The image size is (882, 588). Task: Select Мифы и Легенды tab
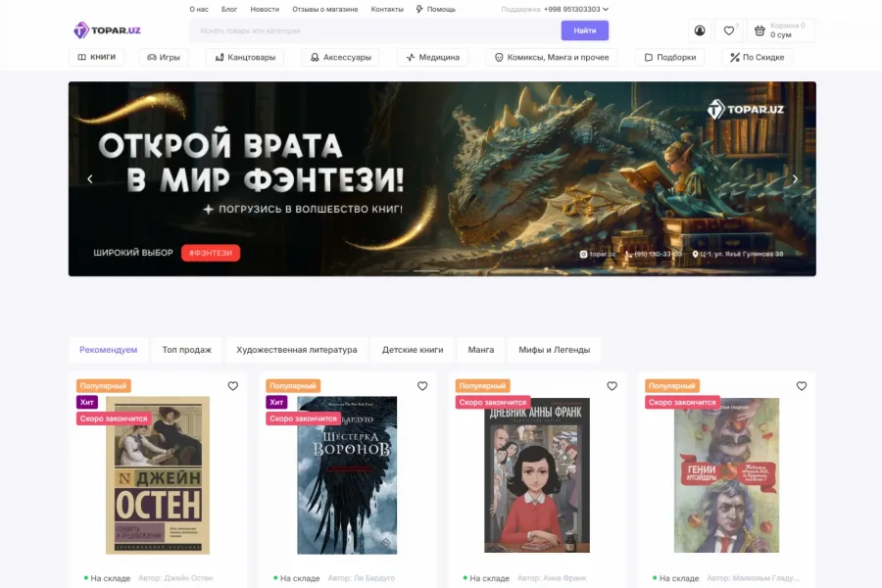pos(554,350)
